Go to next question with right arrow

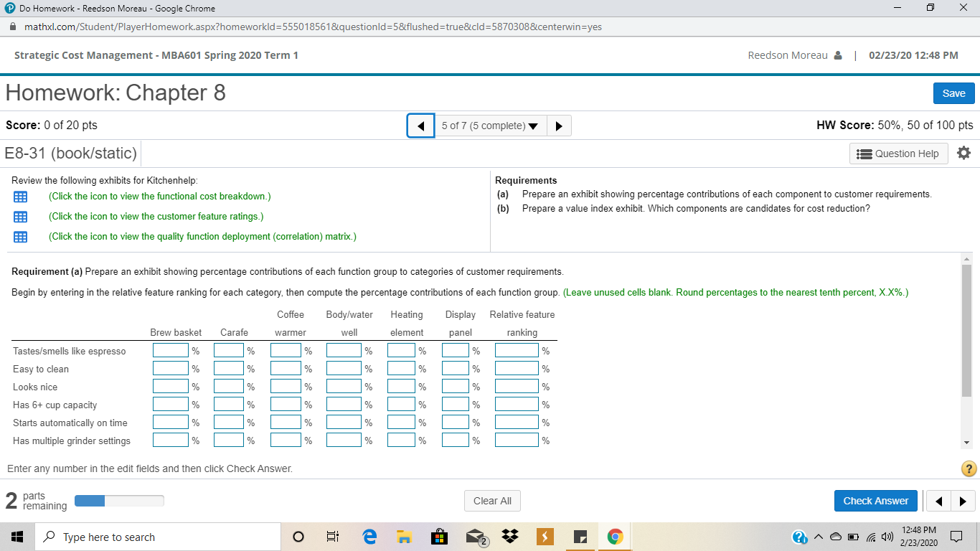(x=559, y=126)
